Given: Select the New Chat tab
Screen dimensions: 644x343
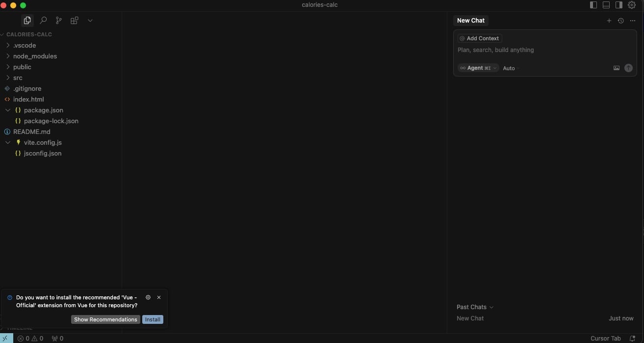Looking at the screenshot, I should (x=470, y=21).
